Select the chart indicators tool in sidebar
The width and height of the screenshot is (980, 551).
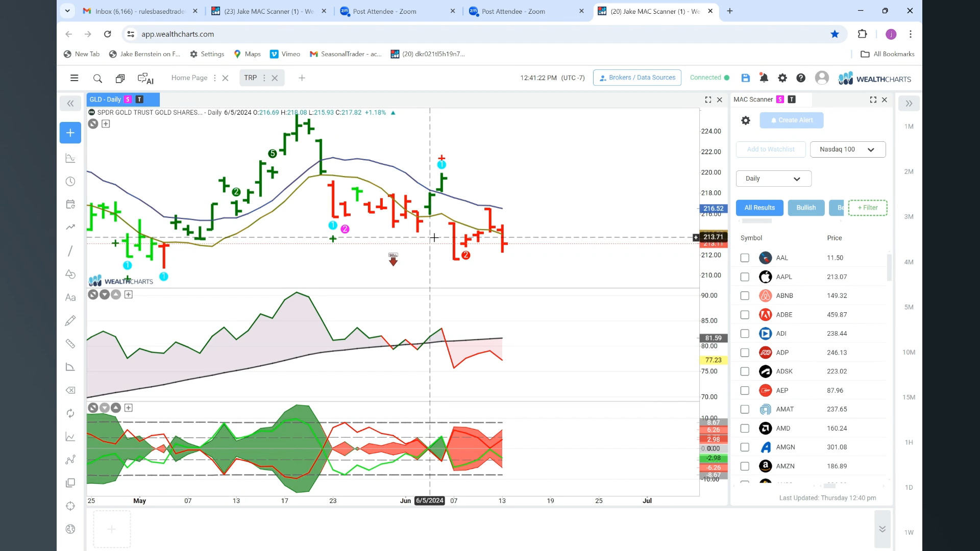tap(70, 158)
